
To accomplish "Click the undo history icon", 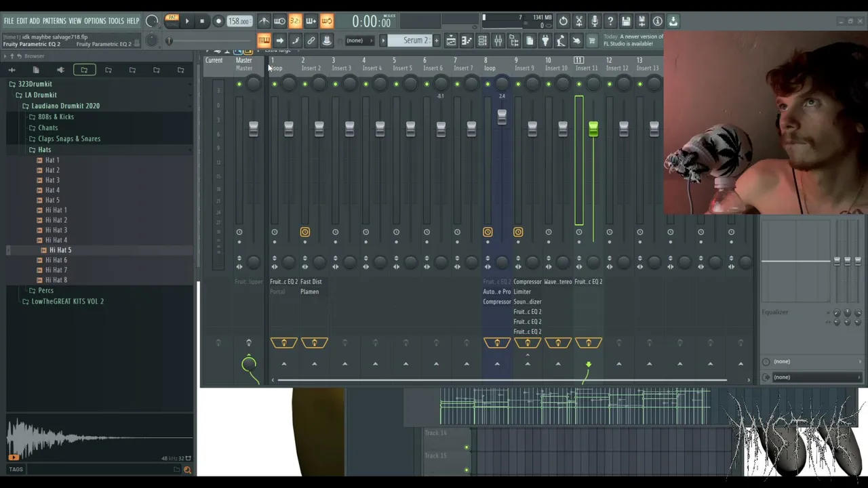I will 564,21.
